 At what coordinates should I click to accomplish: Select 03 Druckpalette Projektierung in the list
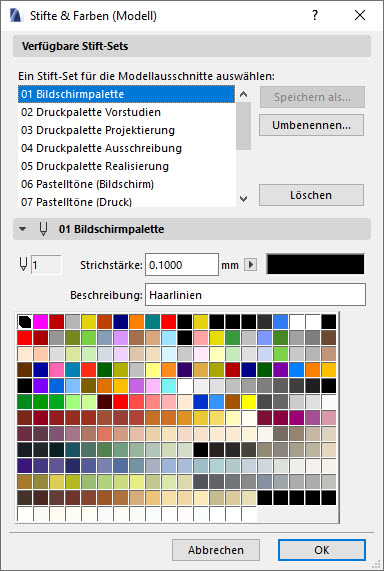pos(126,130)
